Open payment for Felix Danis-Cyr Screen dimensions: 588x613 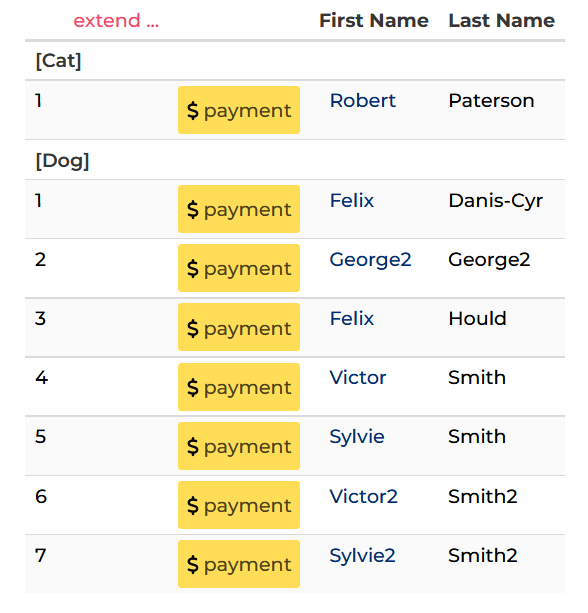click(239, 209)
